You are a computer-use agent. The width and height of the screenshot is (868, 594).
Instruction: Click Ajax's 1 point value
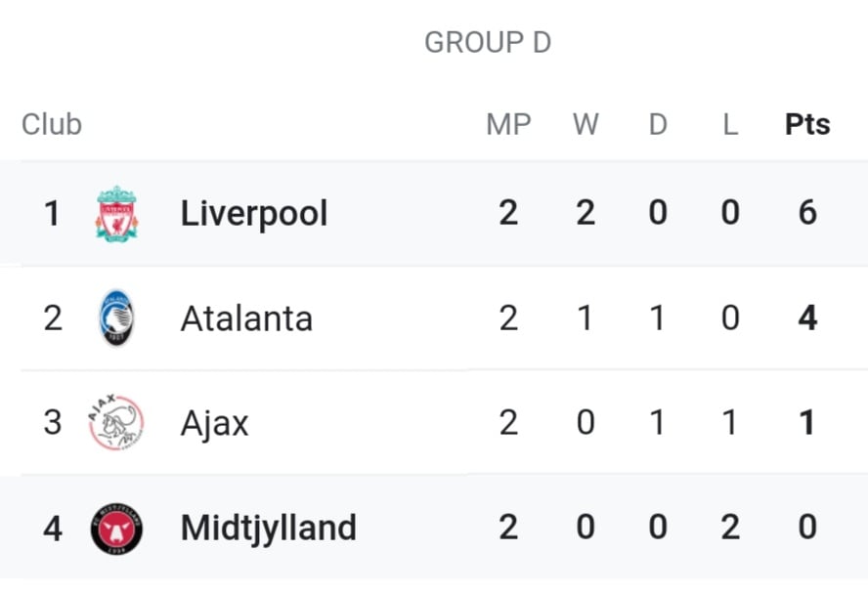(x=807, y=422)
